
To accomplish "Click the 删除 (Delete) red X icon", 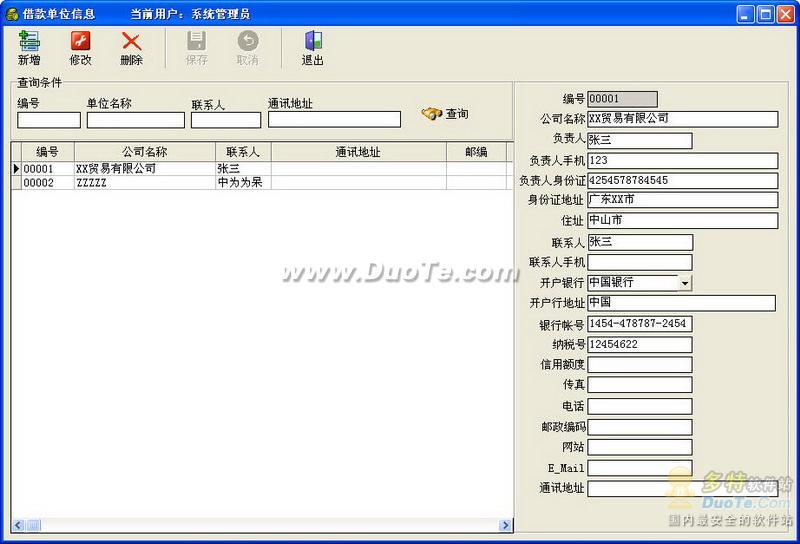I will tap(131, 42).
